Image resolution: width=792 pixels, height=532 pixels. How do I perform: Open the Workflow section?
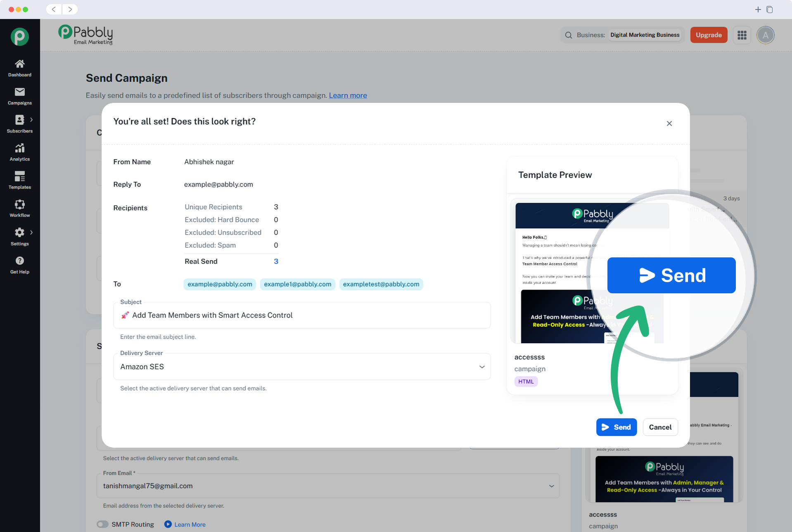[20, 209]
